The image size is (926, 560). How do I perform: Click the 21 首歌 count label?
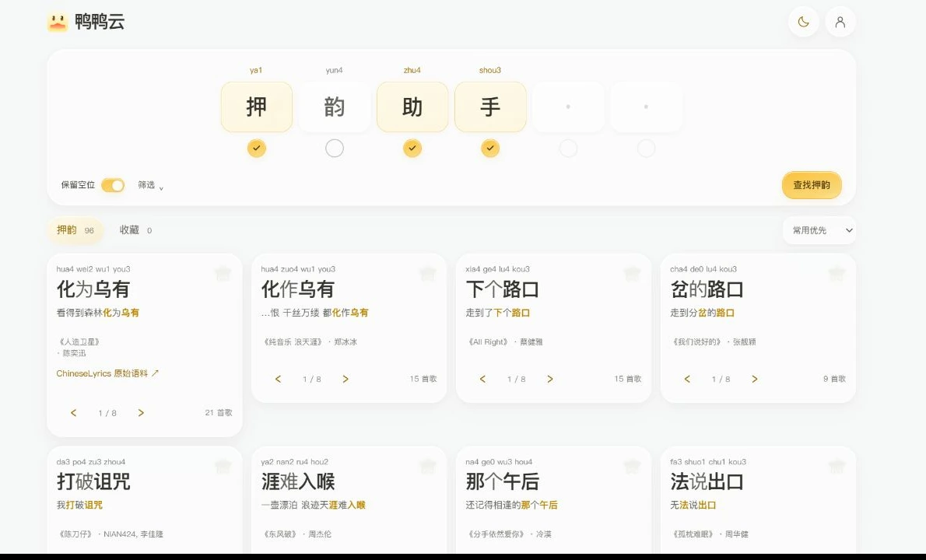(219, 412)
